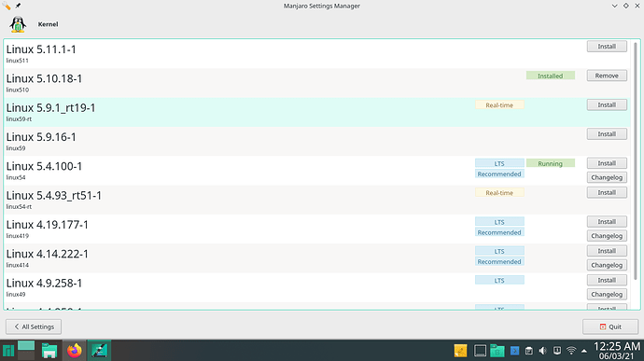Click the show desktop tray icon
The width and height of the screenshot is (644, 361).
(x=480, y=351)
